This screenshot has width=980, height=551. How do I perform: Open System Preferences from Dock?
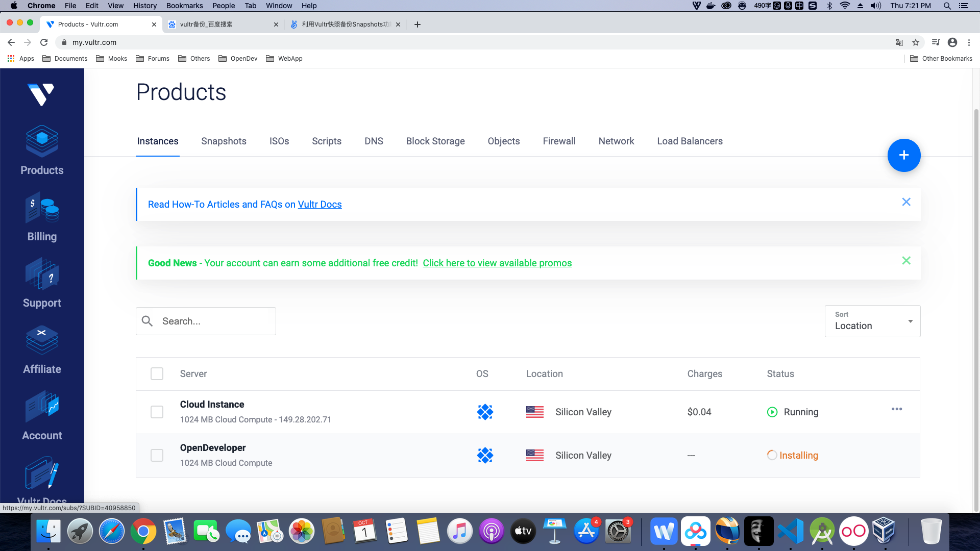(x=618, y=531)
